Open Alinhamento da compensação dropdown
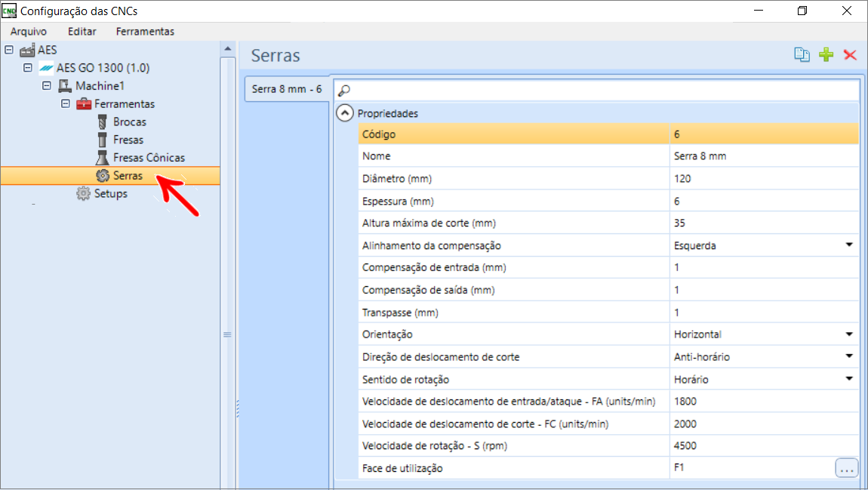The width and height of the screenshot is (868, 490). click(x=849, y=245)
